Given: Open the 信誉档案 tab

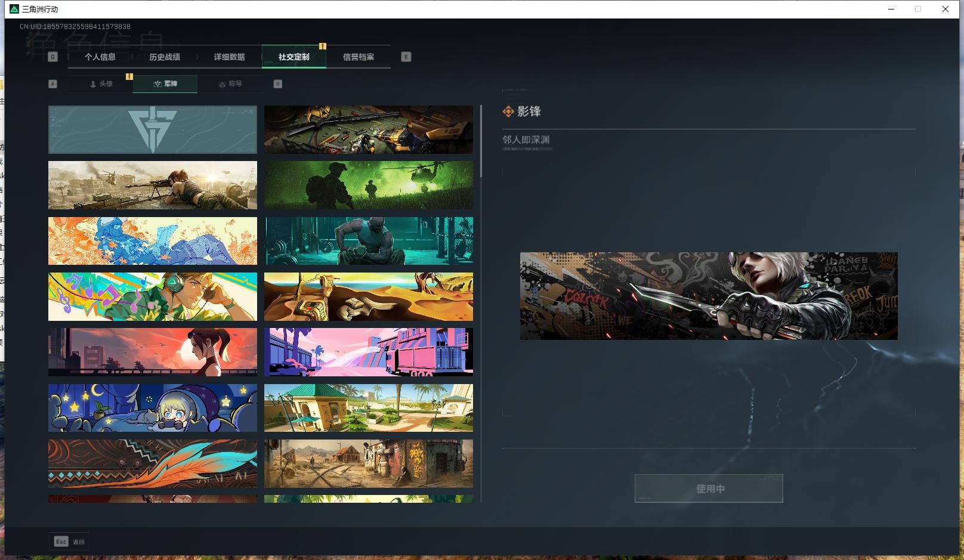Looking at the screenshot, I should [359, 57].
